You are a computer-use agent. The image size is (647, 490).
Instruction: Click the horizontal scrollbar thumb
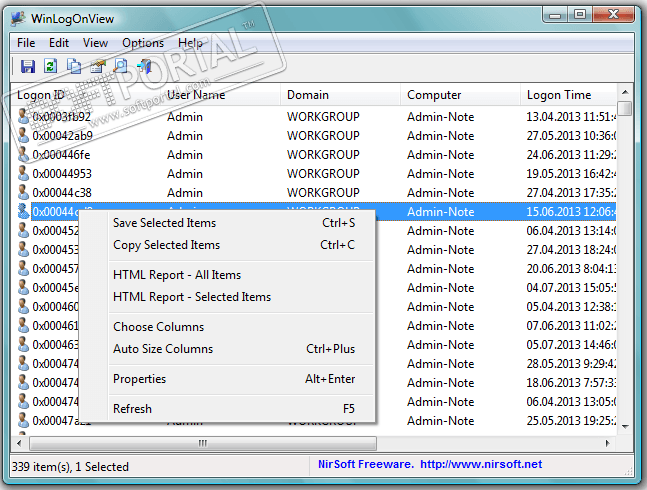coord(203,443)
